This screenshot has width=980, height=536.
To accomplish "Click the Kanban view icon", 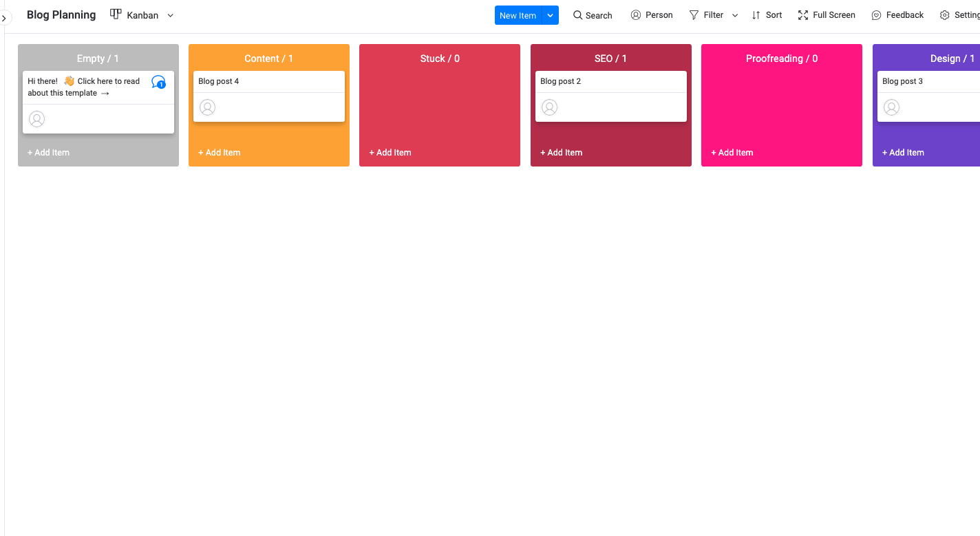I will click(x=116, y=14).
